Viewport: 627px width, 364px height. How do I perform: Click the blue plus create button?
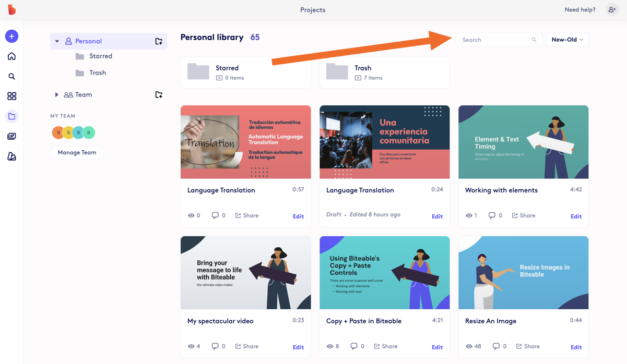point(11,37)
